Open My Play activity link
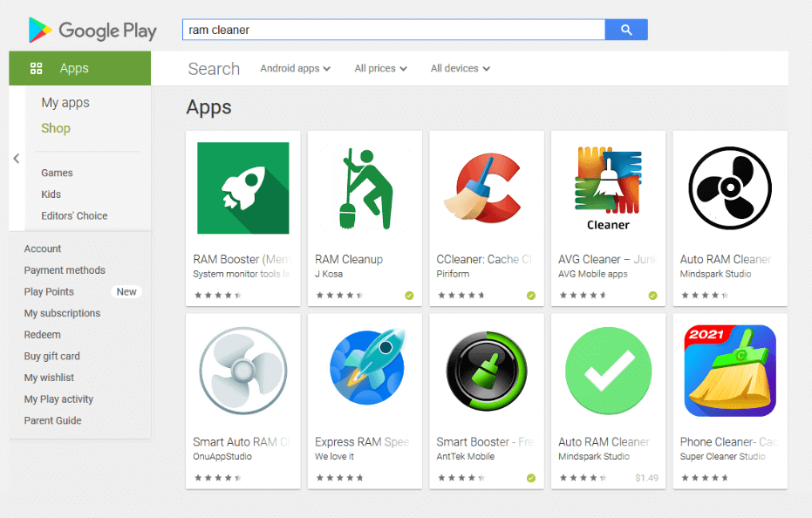This screenshot has height=518, width=812. coord(58,399)
